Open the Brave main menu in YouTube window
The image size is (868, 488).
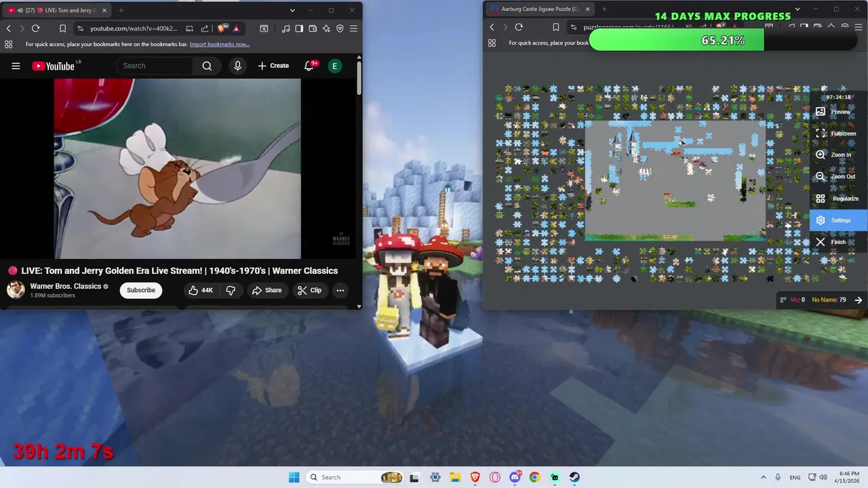coord(353,28)
